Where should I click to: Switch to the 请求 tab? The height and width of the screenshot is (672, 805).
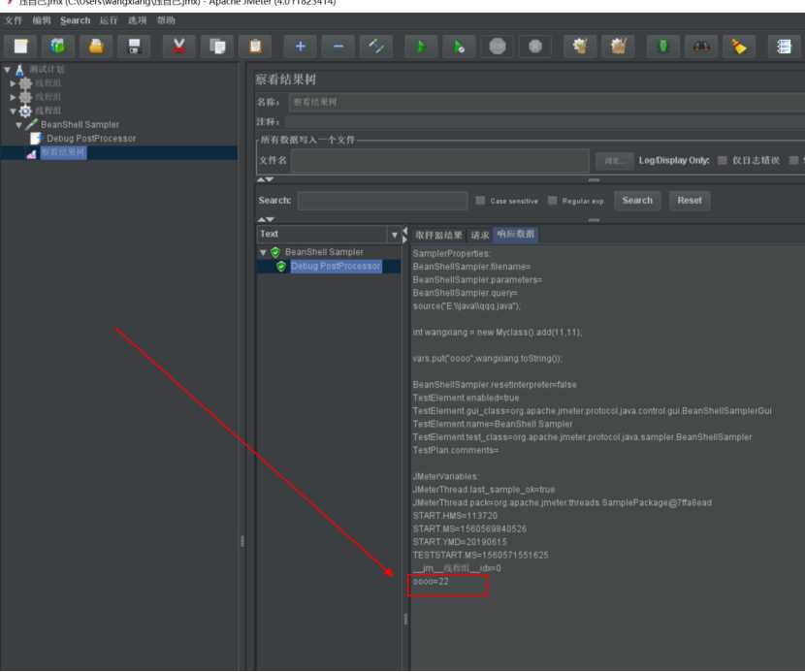tap(479, 235)
